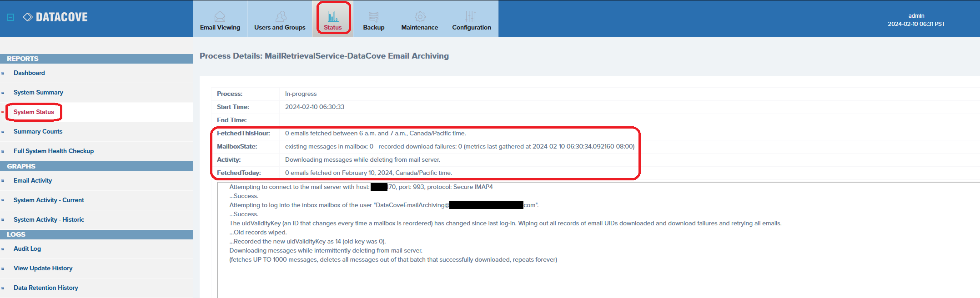The width and height of the screenshot is (980, 298).
Task: Select System Status in the sidebar
Action: tap(34, 112)
